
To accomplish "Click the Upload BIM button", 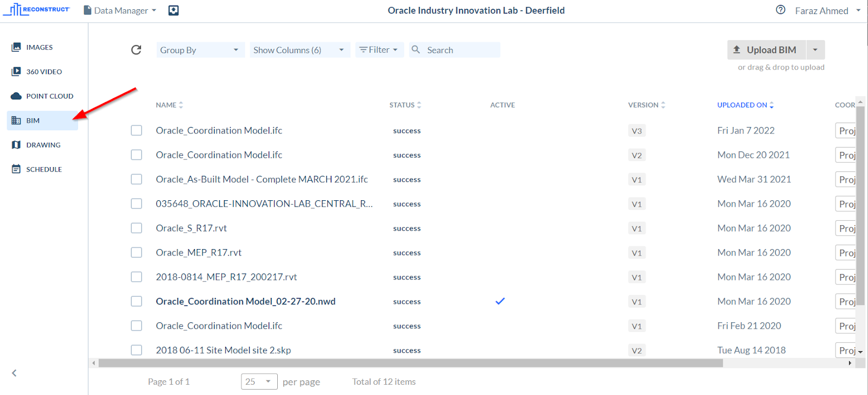I will coord(767,50).
